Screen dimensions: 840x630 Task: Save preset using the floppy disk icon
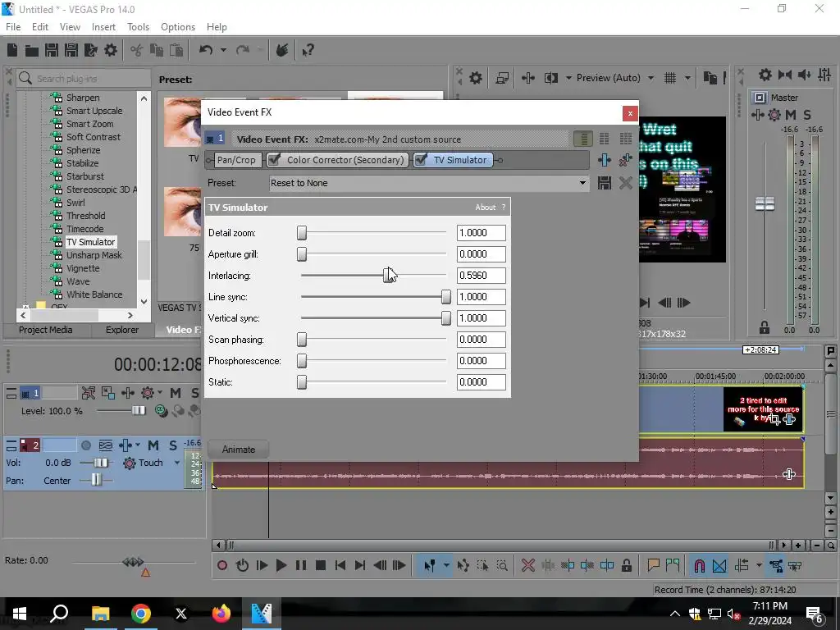pos(605,183)
